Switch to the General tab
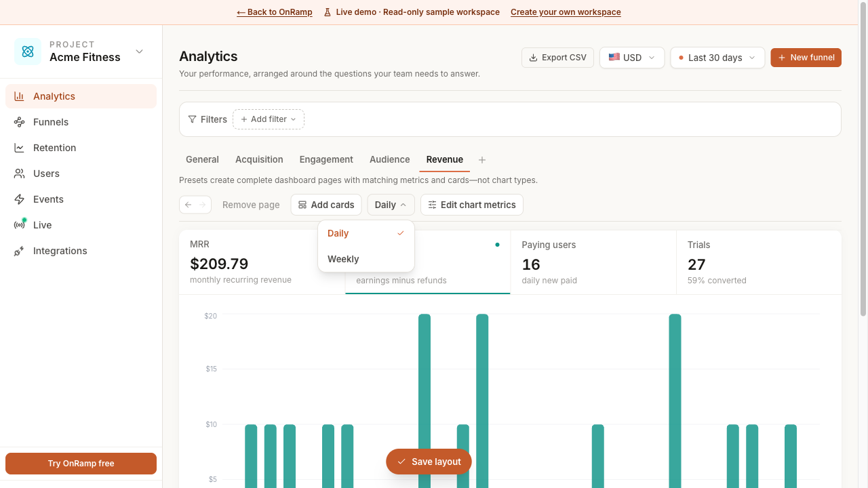 click(x=202, y=160)
